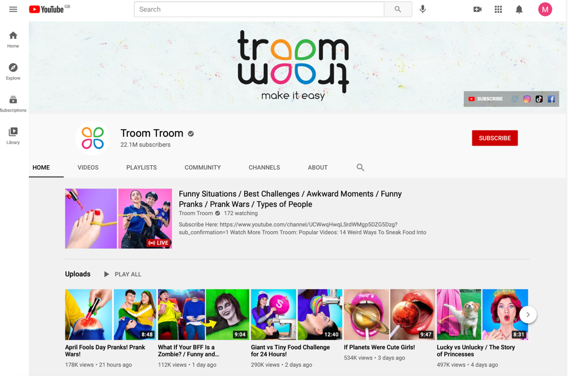This screenshot has width=568, height=376.
Task: Play all uploads
Action: [123, 274]
